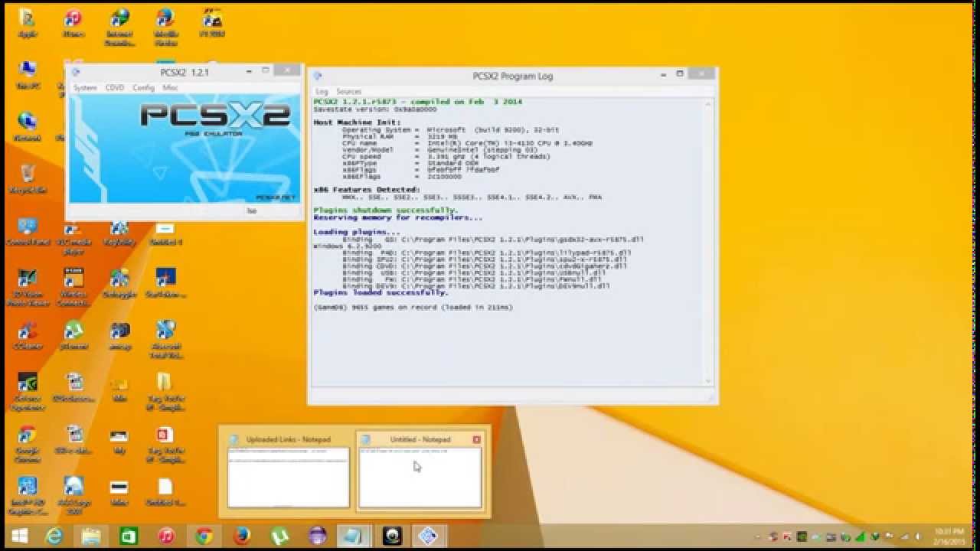Click the Windows Start button

pos(18,536)
